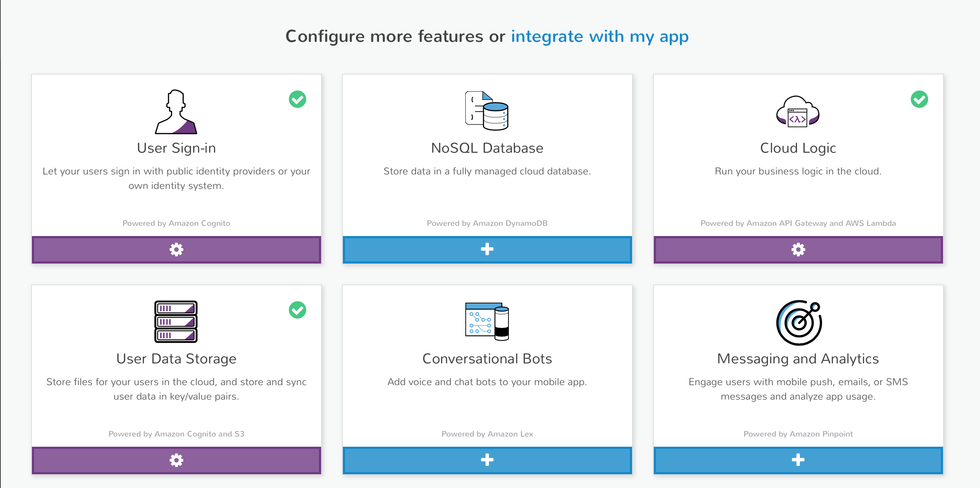Open Cloud Logic settings gear

798,250
